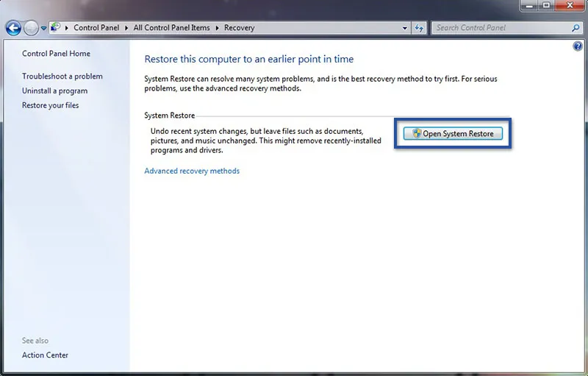Select Recovery breadcrumb

point(240,28)
